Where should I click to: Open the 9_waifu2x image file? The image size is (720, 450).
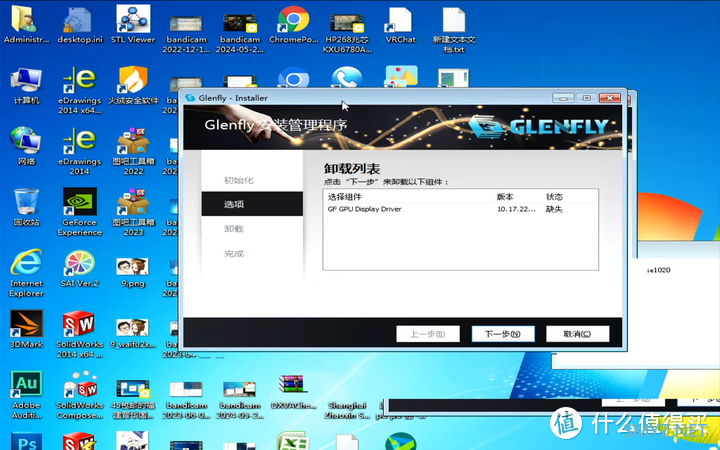pos(132,333)
